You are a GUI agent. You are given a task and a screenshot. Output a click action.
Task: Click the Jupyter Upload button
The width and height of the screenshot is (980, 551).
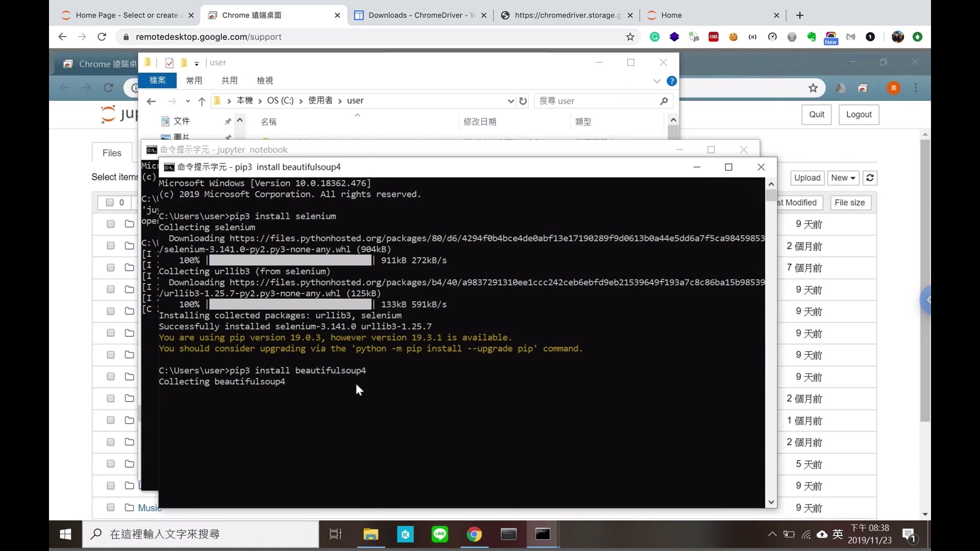point(807,178)
